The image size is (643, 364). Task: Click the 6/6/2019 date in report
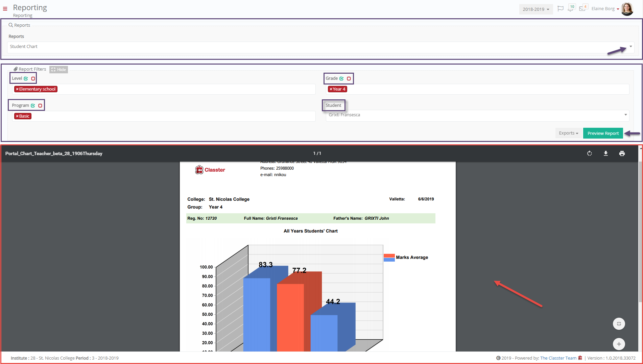click(426, 199)
